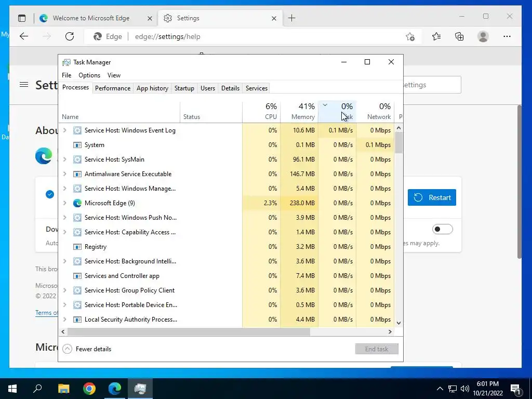
Task: Click the Edge page vertical scrollbar
Action: (519, 182)
